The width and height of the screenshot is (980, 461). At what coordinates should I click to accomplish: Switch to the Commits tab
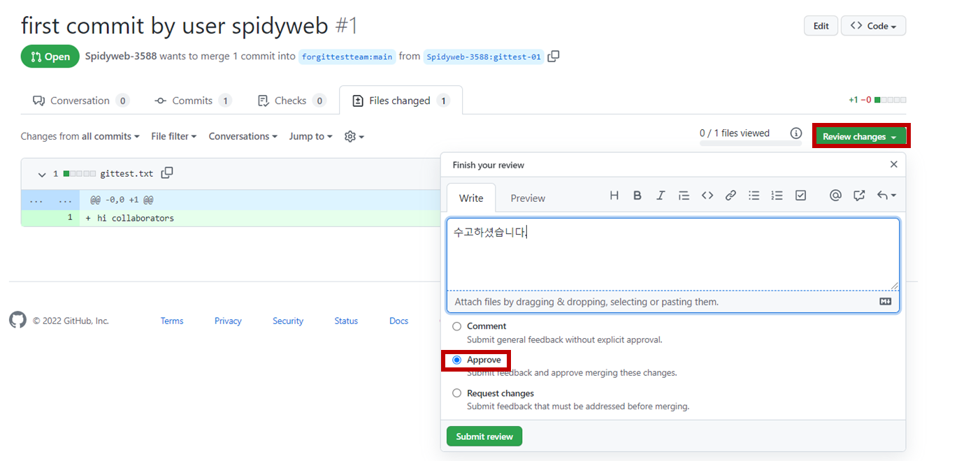193,101
